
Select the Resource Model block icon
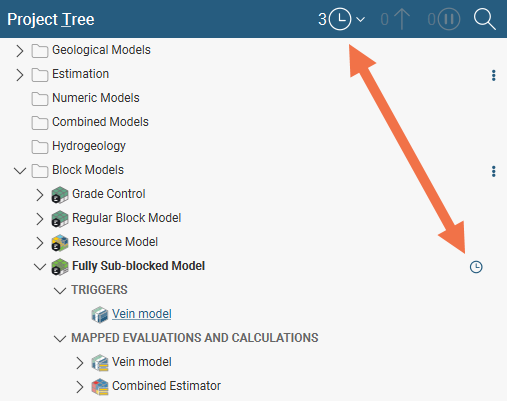pyautogui.click(x=60, y=243)
